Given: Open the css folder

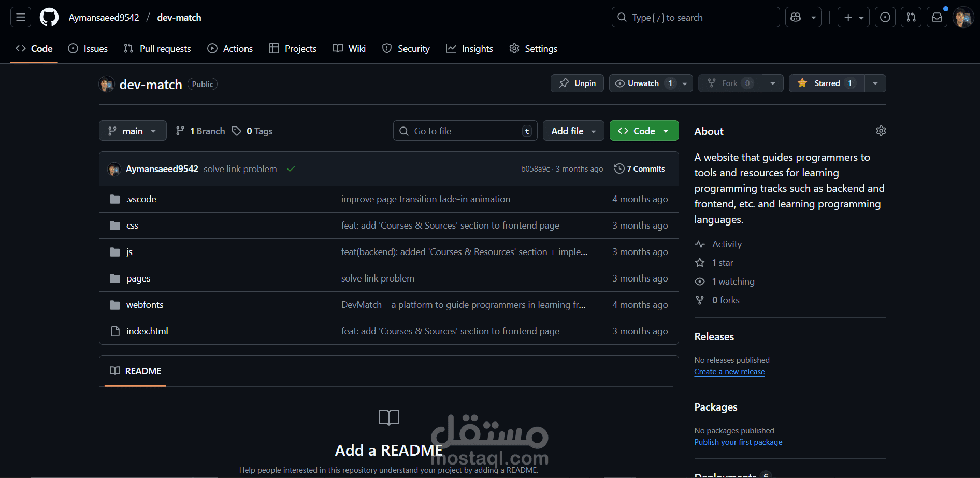Looking at the screenshot, I should click(x=132, y=226).
